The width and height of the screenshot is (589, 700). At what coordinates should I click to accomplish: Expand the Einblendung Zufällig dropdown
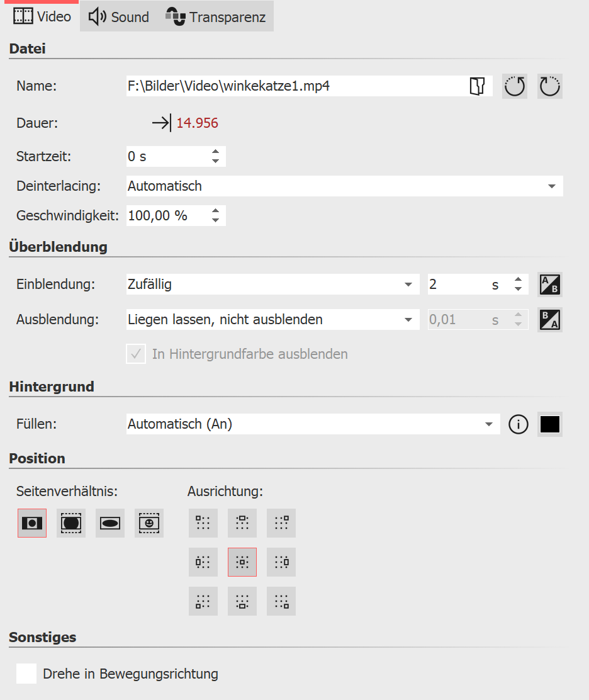click(408, 285)
